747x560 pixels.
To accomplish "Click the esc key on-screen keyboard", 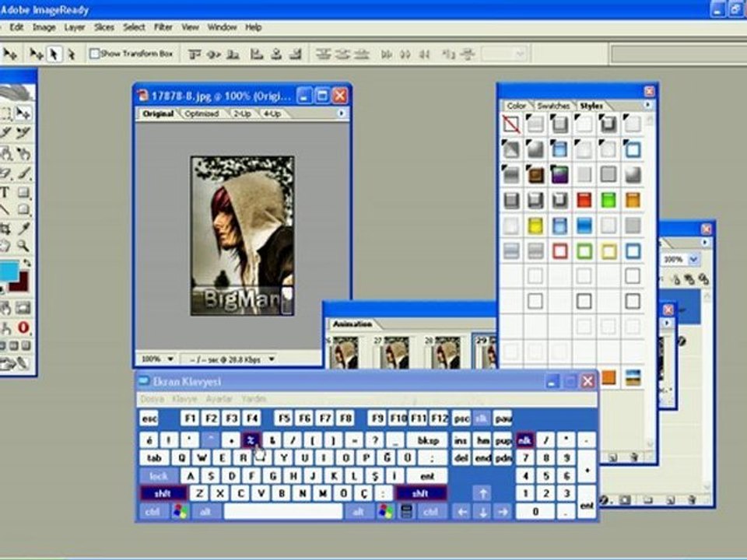I will tap(149, 418).
